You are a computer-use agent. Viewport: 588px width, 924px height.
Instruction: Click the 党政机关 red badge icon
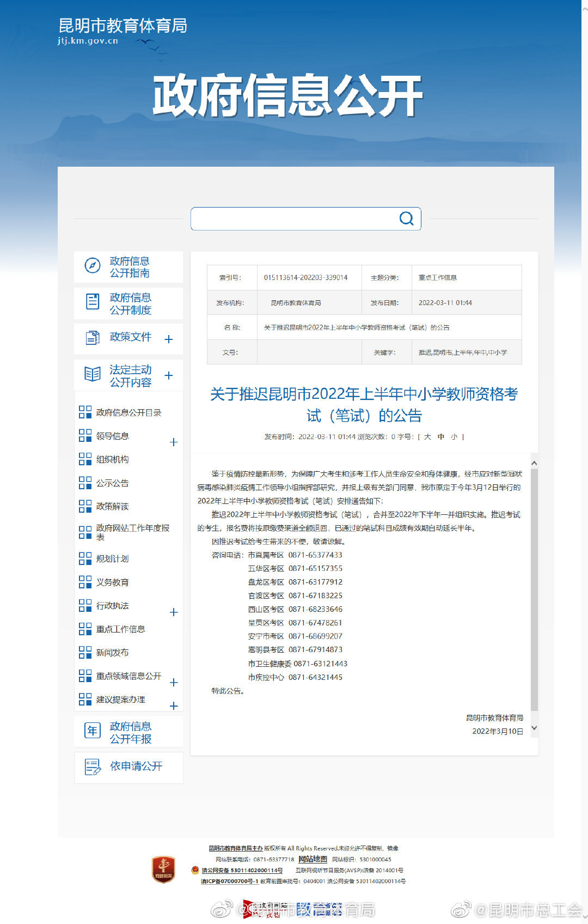pyautogui.click(x=163, y=869)
